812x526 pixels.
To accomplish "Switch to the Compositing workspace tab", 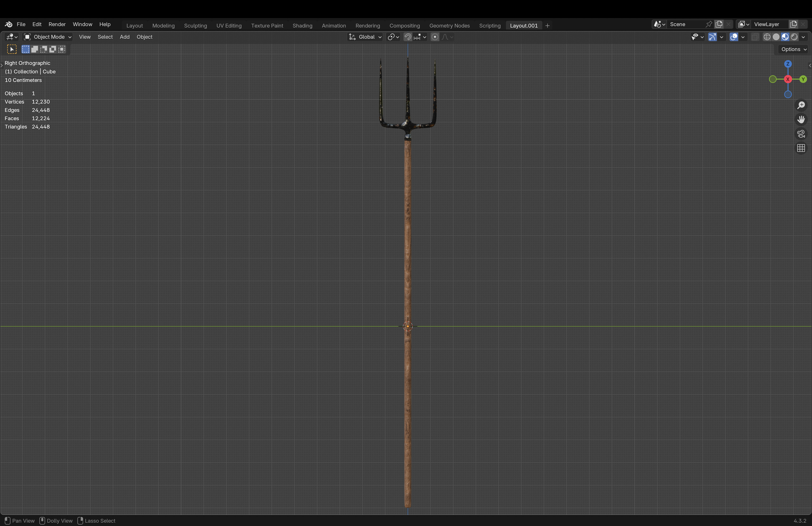I will point(405,26).
